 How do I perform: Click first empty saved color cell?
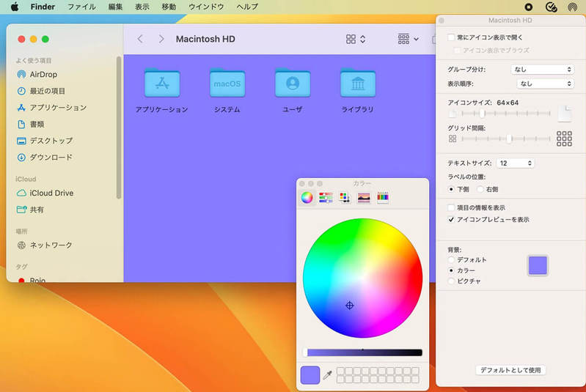point(340,371)
